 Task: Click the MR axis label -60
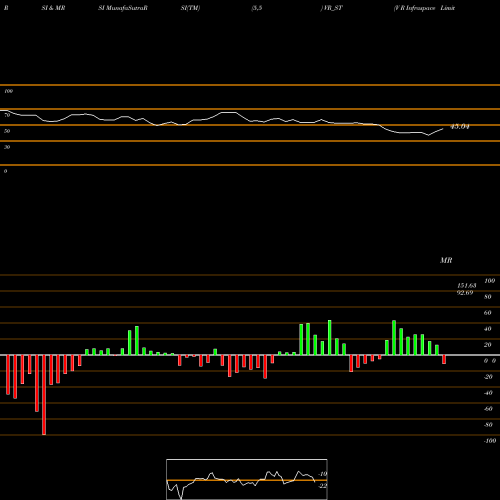click(x=488, y=409)
